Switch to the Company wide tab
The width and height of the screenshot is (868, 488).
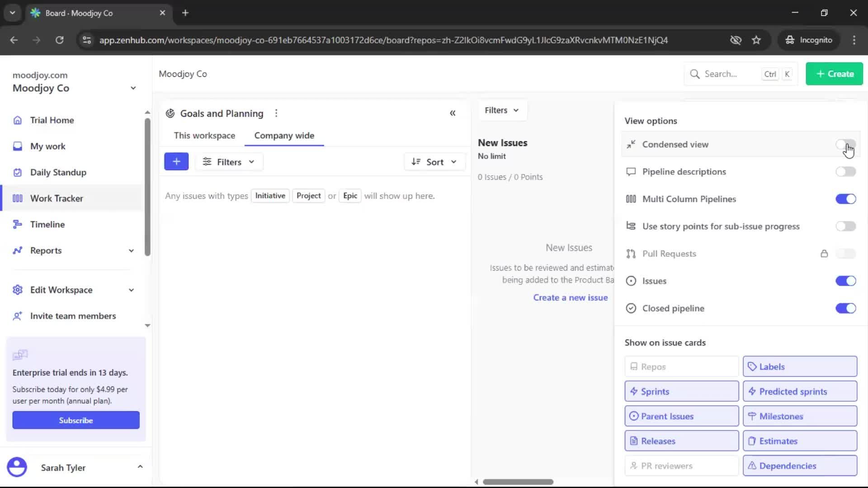click(284, 136)
